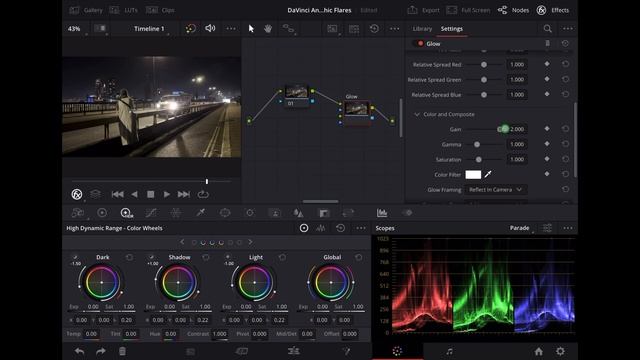Toggle the Nodes panel

(x=513, y=10)
